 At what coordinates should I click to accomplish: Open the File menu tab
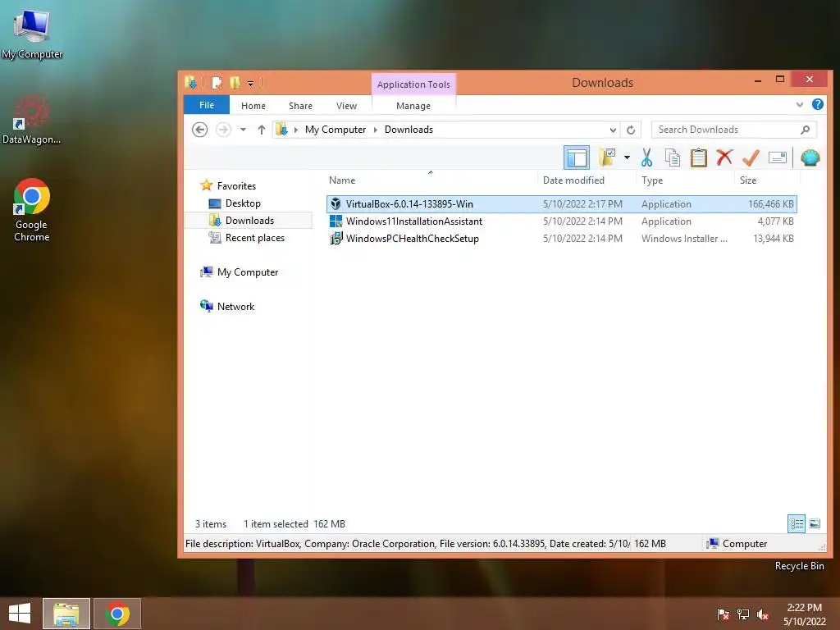(x=206, y=105)
